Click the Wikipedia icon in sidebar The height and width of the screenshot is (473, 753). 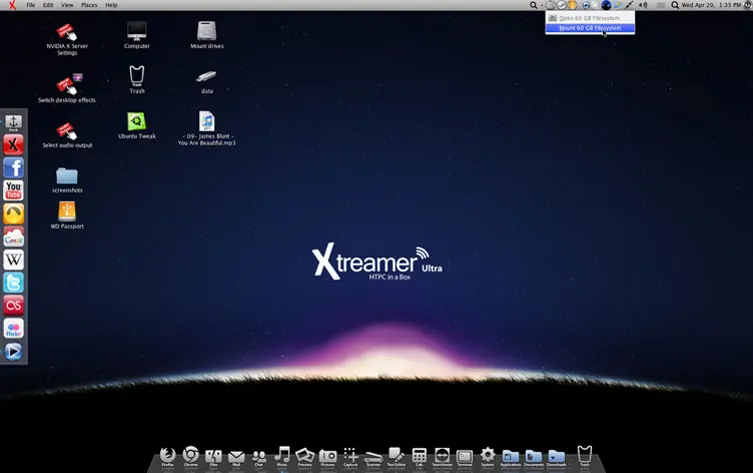point(13,260)
